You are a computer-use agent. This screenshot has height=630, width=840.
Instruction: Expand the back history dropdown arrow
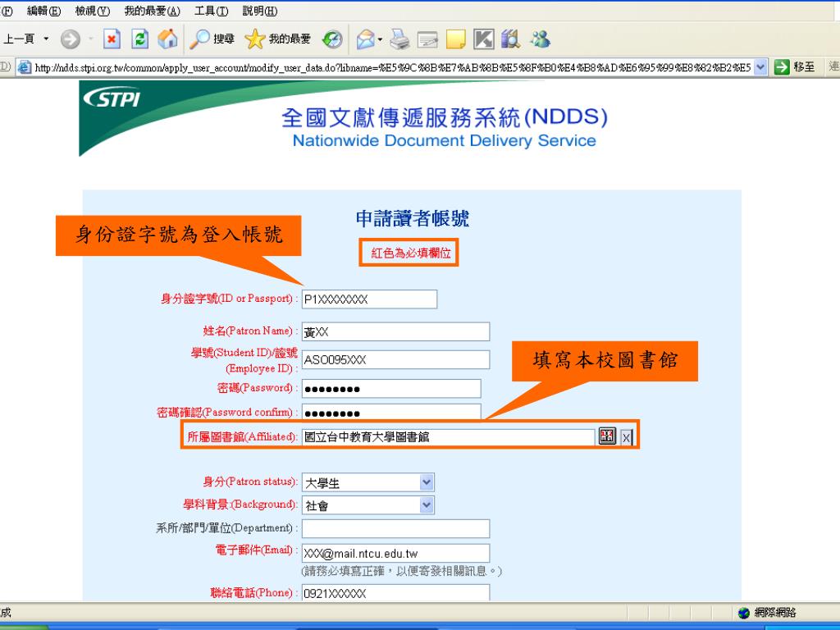(x=46, y=39)
